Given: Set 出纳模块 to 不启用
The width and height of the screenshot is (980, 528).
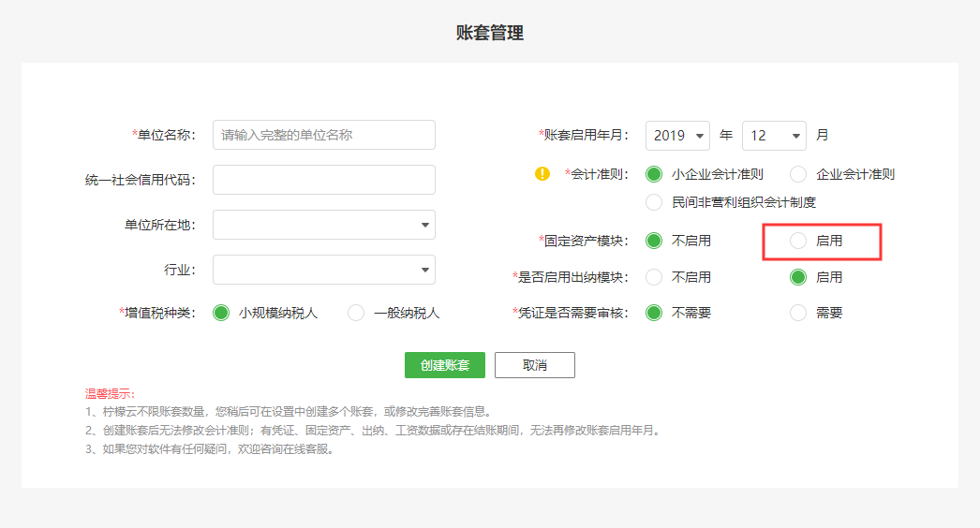Looking at the screenshot, I should [654, 277].
